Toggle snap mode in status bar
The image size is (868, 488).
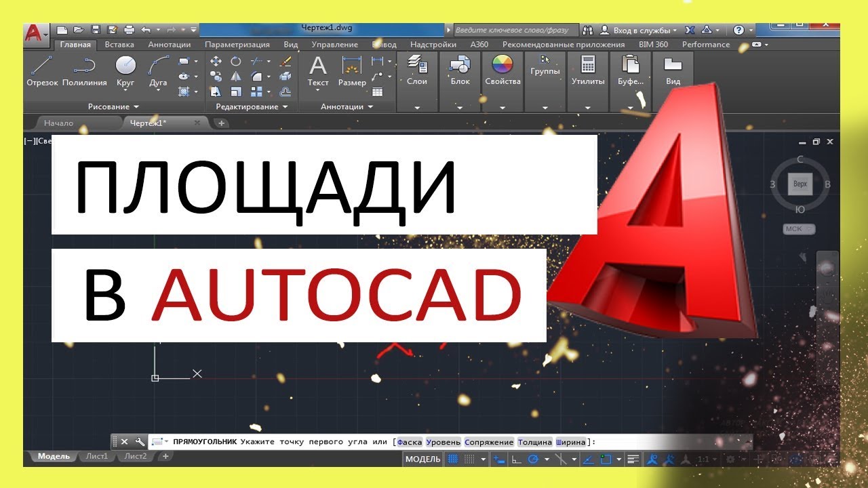point(469,459)
